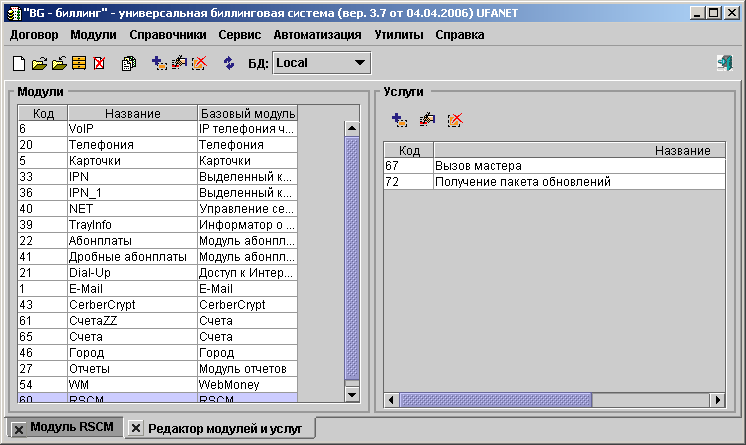Click delete service icon in Услуги panel

click(x=455, y=120)
